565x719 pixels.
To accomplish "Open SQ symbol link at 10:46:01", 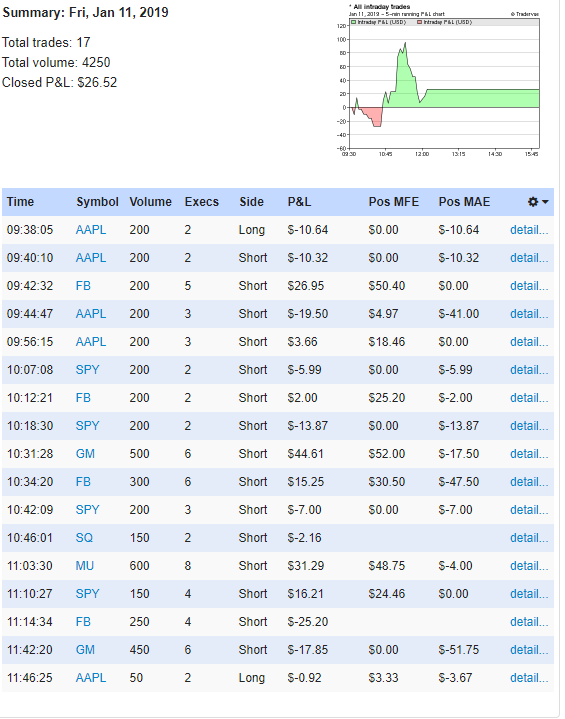I will [84, 537].
